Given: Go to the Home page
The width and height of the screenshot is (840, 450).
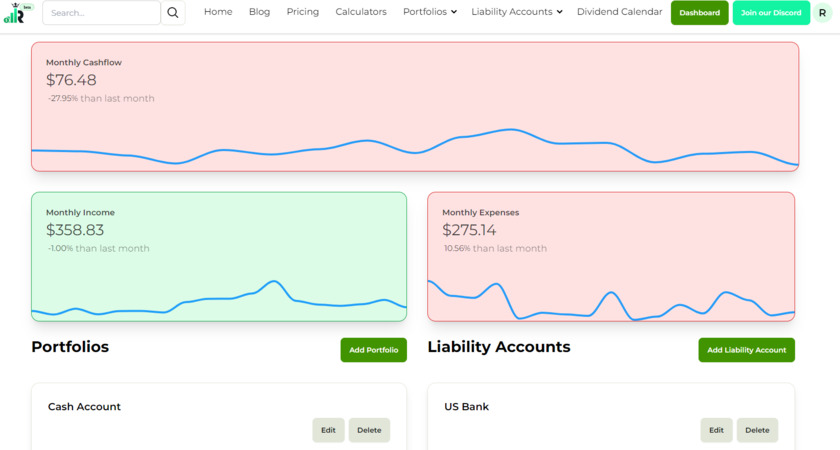Looking at the screenshot, I should 218,12.
